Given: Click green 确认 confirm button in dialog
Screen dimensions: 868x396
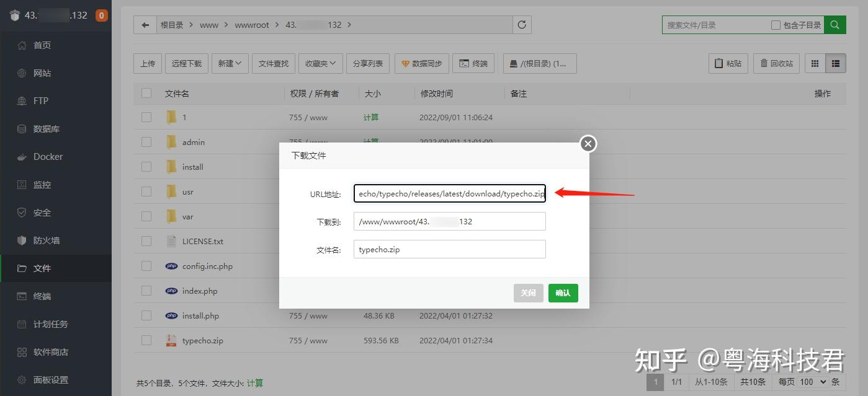Looking at the screenshot, I should 563,293.
